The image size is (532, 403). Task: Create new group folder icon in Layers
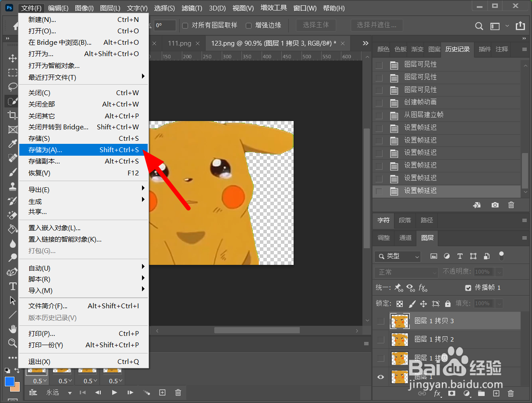pyautogui.click(x=482, y=394)
